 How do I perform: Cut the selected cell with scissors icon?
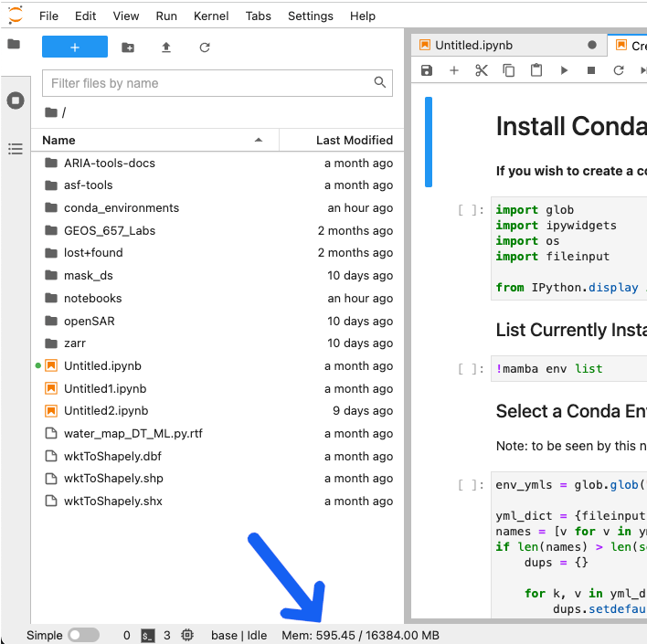point(482,70)
